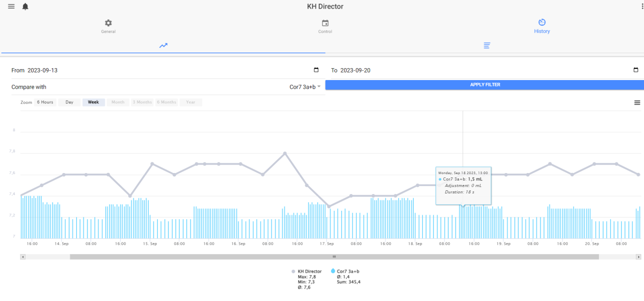This screenshot has height=301, width=644.
Task: Select the Week zoom range
Action: 93,102
